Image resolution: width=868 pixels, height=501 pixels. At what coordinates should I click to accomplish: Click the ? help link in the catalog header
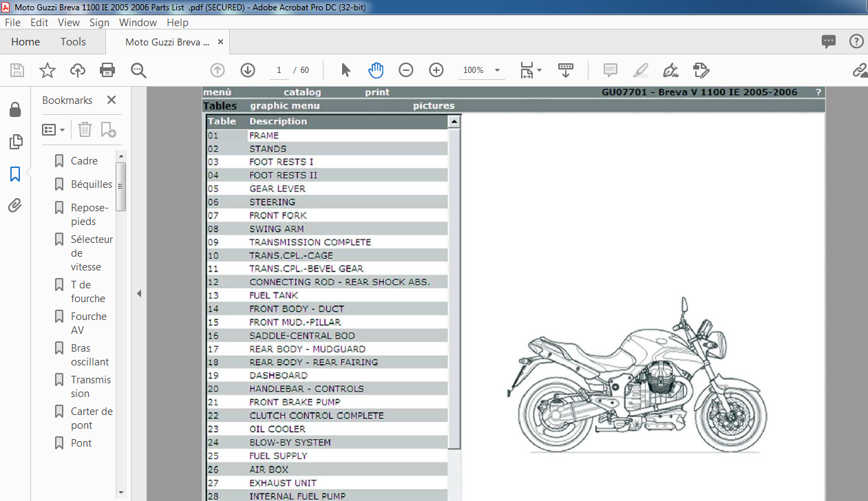818,92
